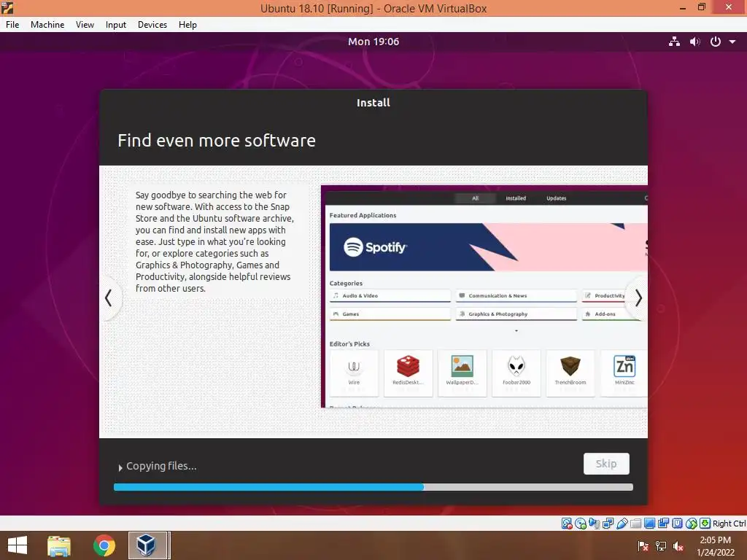This screenshot has width=747, height=560.
Task: Open the Ubuntu volume speaker icon
Action: click(x=695, y=42)
